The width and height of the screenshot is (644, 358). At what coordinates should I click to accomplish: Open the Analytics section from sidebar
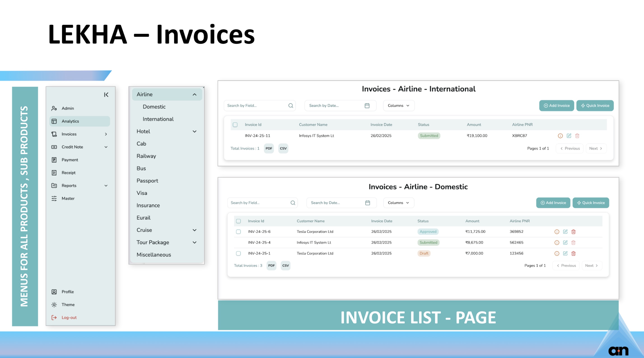70,121
